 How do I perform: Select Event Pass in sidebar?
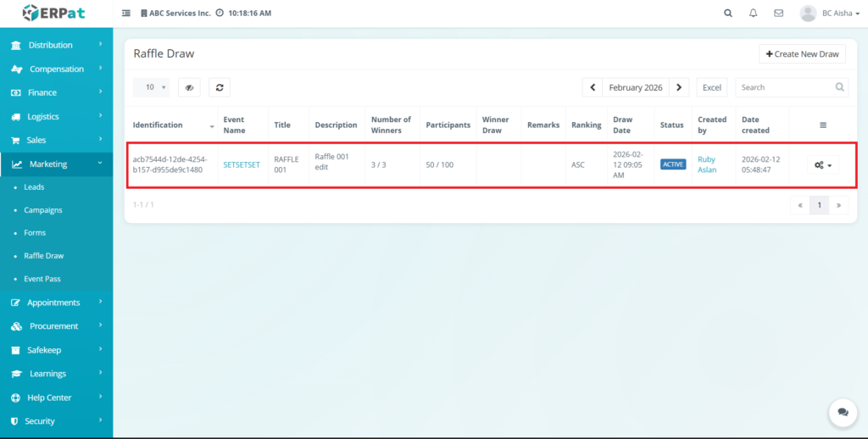tap(42, 279)
